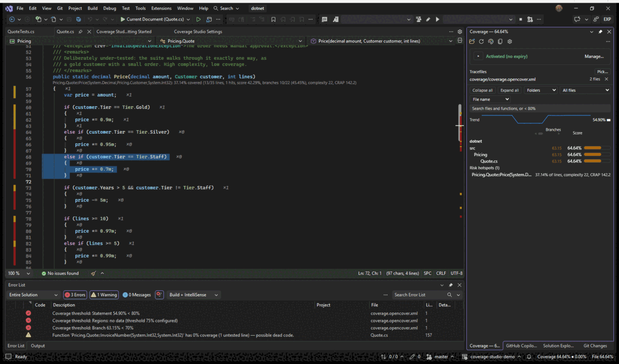The width and height of the screenshot is (619, 364).
Task: Open the Debug menu
Action: click(x=109, y=8)
